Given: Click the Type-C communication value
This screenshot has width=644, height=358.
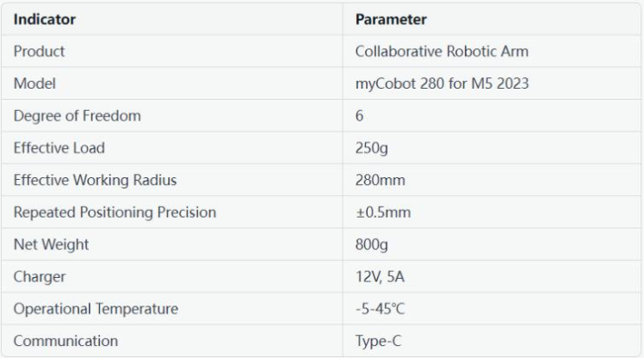Looking at the screenshot, I should click(x=377, y=341).
